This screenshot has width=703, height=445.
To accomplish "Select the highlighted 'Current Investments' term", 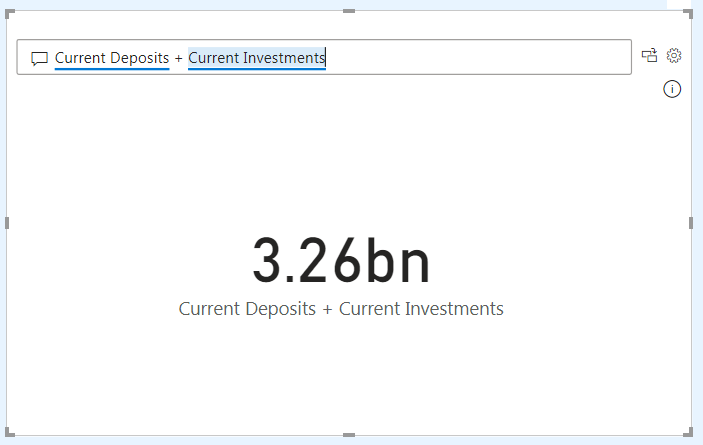I will (257, 58).
